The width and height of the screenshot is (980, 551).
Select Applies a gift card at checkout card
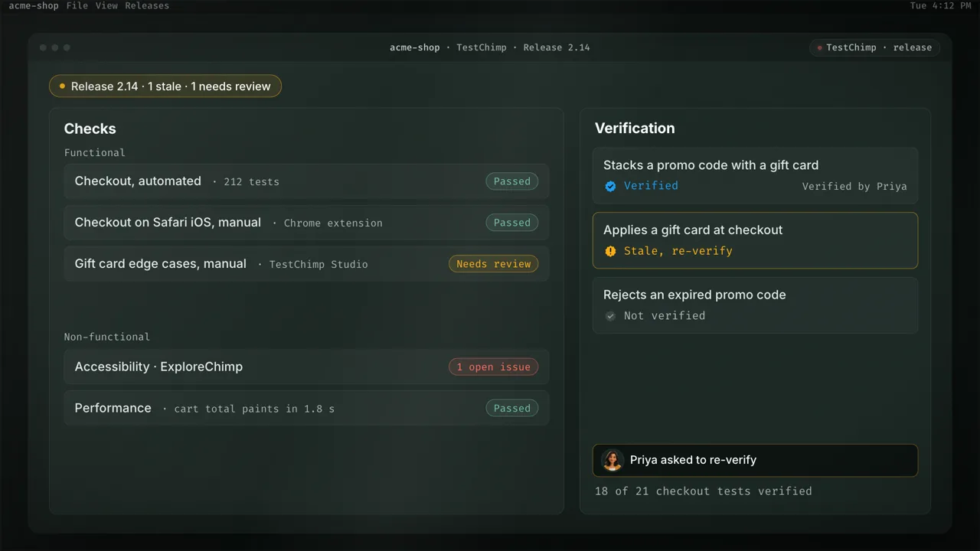[x=755, y=240]
